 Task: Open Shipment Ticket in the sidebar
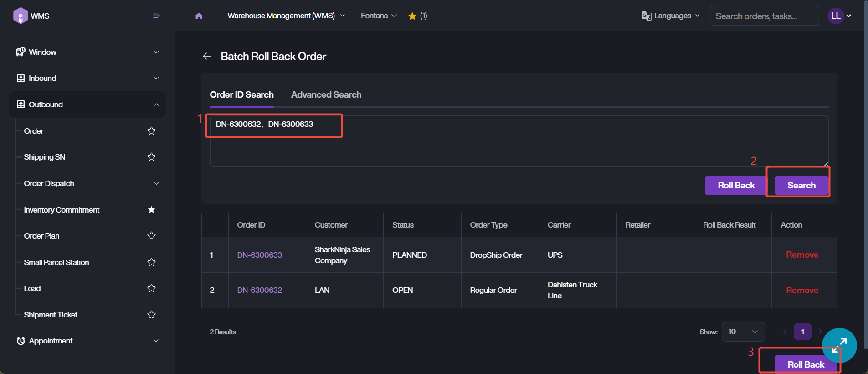[x=51, y=315]
